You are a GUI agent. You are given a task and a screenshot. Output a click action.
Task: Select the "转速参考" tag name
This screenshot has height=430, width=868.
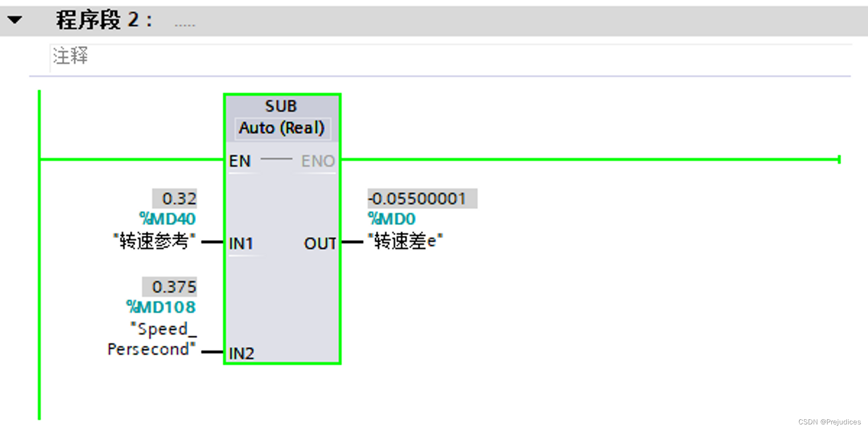pyautogui.click(x=154, y=241)
